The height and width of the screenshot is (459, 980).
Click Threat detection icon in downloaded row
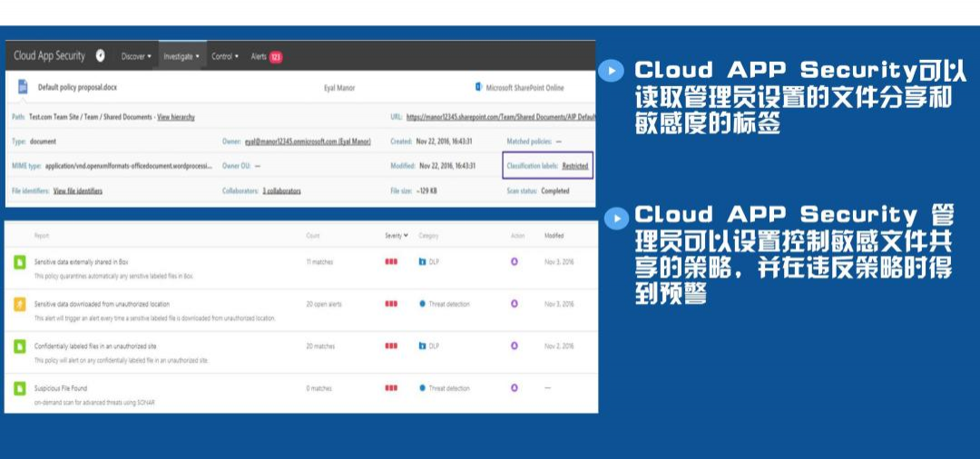tap(423, 304)
